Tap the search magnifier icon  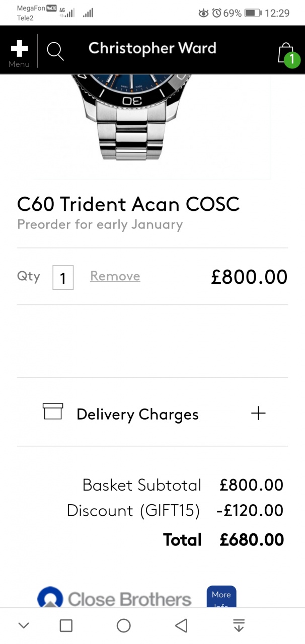tap(55, 51)
